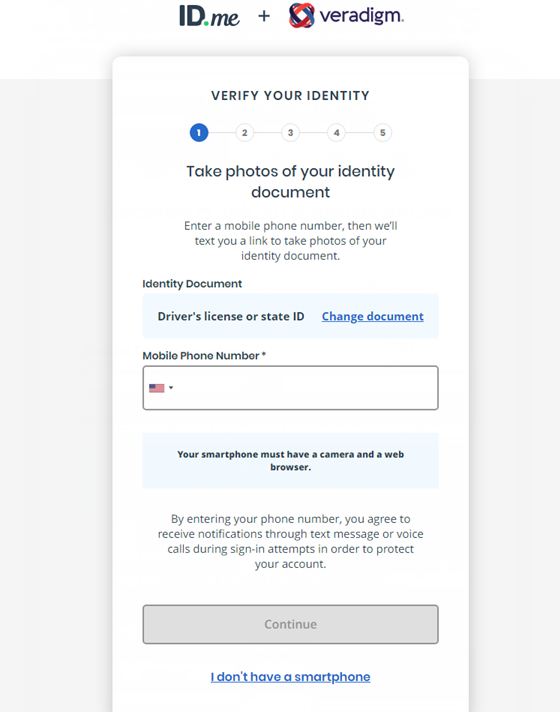The width and height of the screenshot is (560, 712).
Task: Select step 4 circle in the progress bar
Action: click(337, 133)
